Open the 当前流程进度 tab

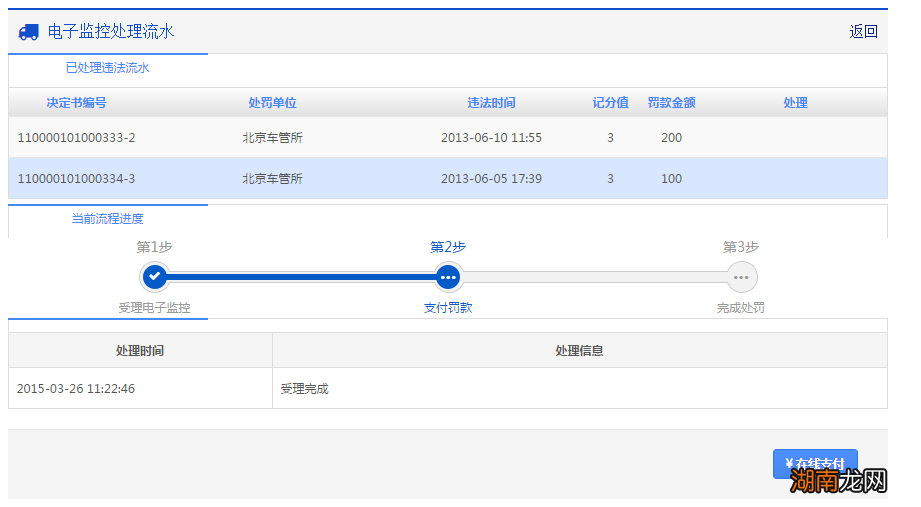(107, 218)
